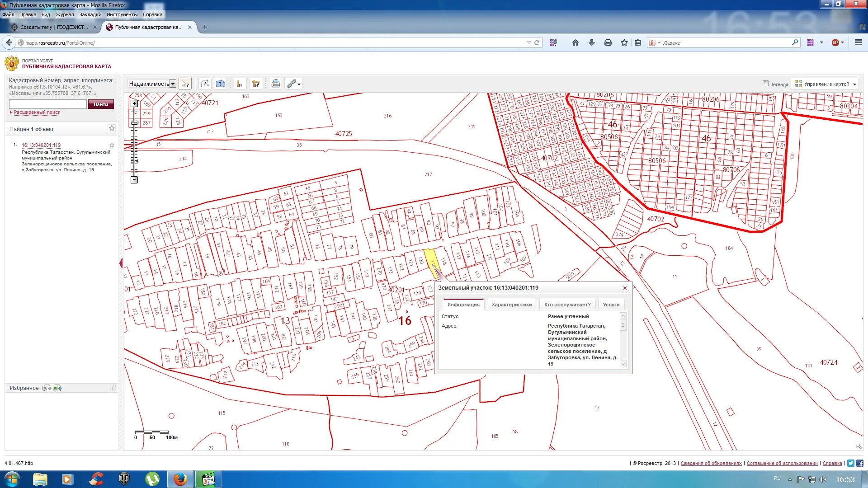This screenshot has height=488, width=868.
Task: Close the Земельный участок info popup
Action: click(x=625, y=288)
